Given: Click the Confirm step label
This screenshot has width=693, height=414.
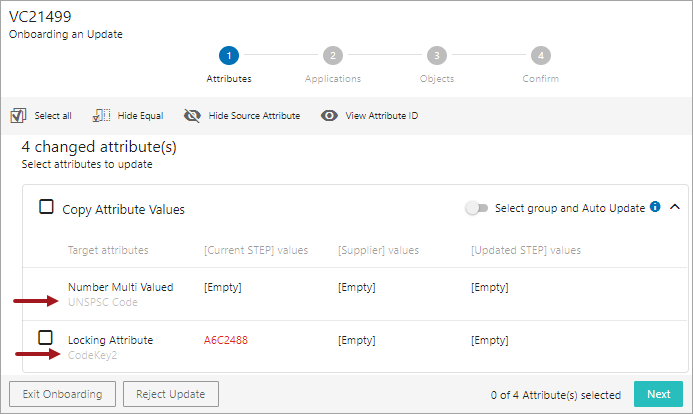Looking at the screenshot, I should tap(541, 79).
